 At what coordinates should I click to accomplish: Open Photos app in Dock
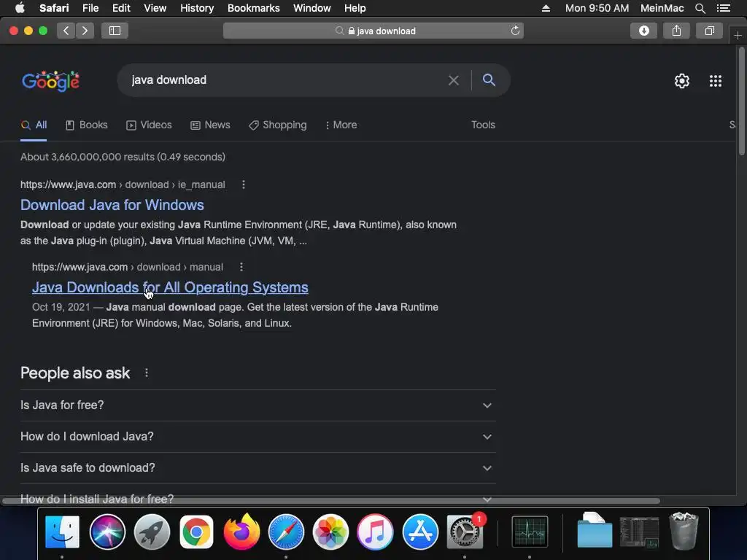tap(330, 532)
